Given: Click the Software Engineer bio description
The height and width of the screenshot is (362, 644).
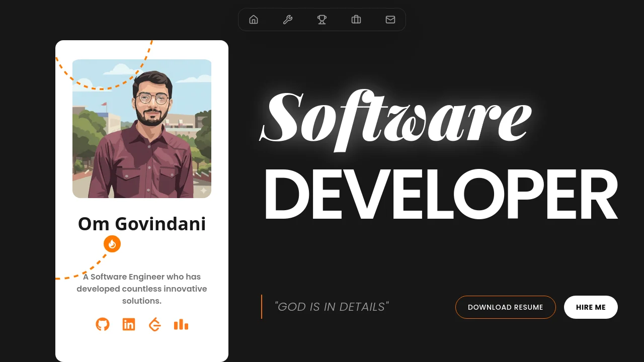Looking at the screenshot, I should click(x=142, y=289).
